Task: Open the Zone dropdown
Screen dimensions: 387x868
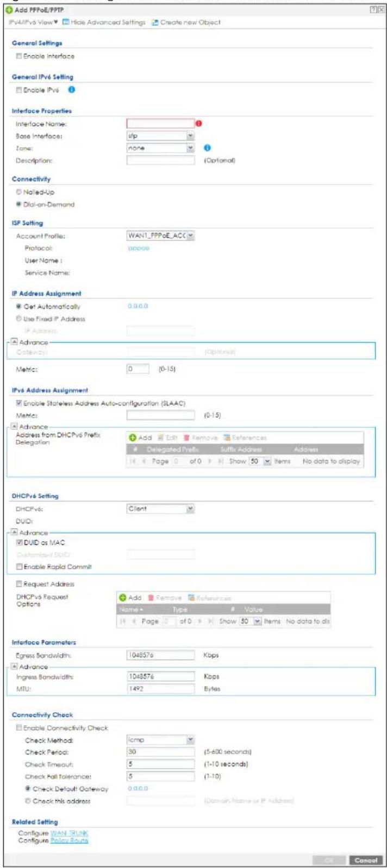Action: [x=160, y=148]
